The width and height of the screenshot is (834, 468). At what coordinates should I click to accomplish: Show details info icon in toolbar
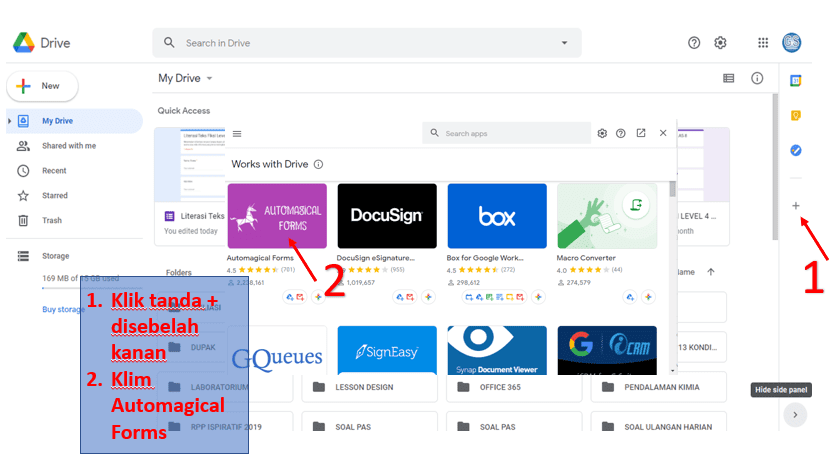pos(757,78)
